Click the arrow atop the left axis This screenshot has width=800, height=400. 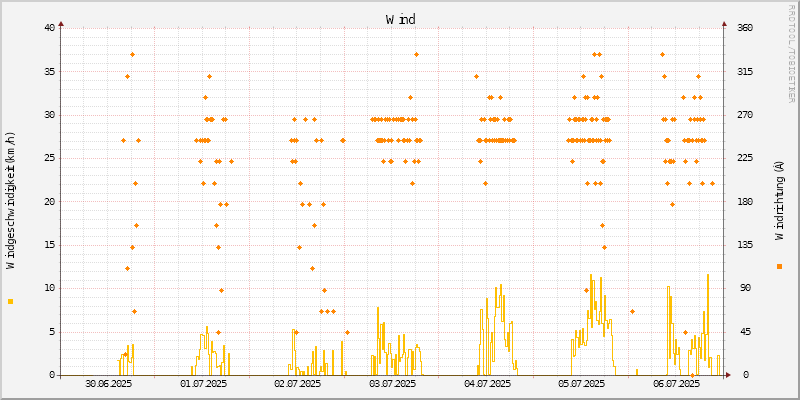click(x=61, y=22)
